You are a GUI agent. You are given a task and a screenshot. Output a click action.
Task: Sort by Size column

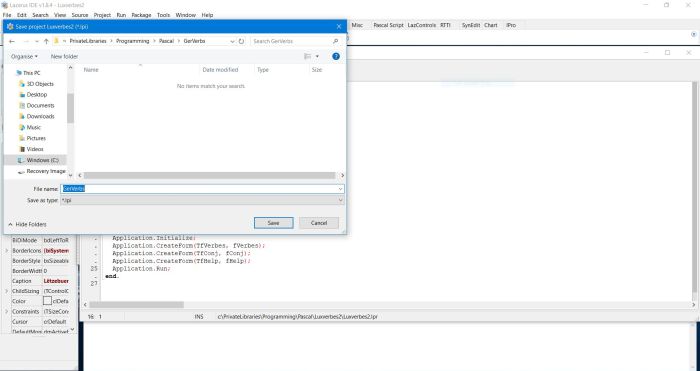(317, 70)
